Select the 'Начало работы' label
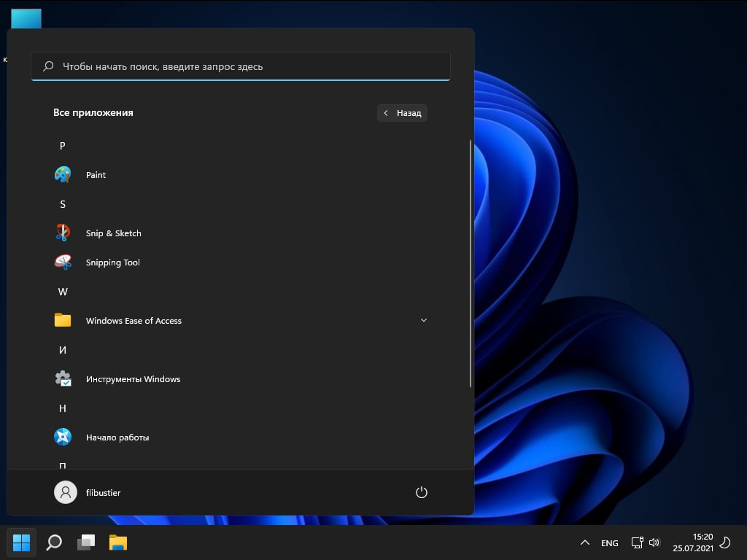This screenshot has height=560, width=747. click(117, 437)
